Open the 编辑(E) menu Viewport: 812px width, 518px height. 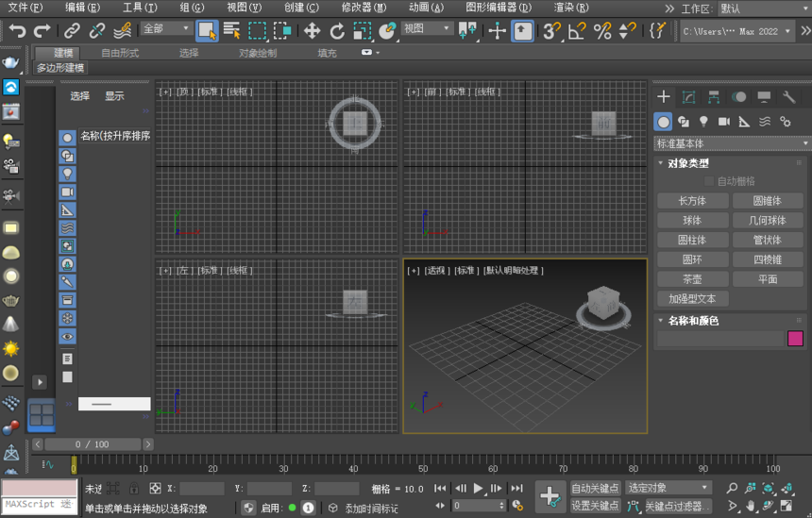point(82,8)
